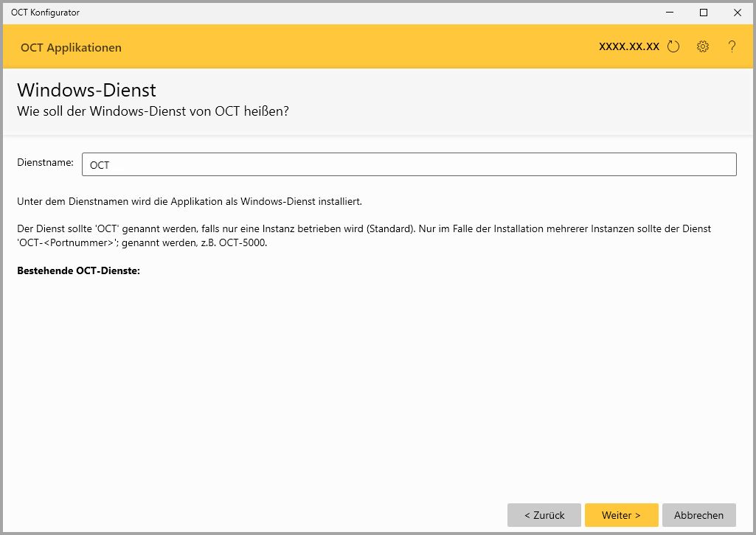Go back with the Zurück button

pos(544,515)
